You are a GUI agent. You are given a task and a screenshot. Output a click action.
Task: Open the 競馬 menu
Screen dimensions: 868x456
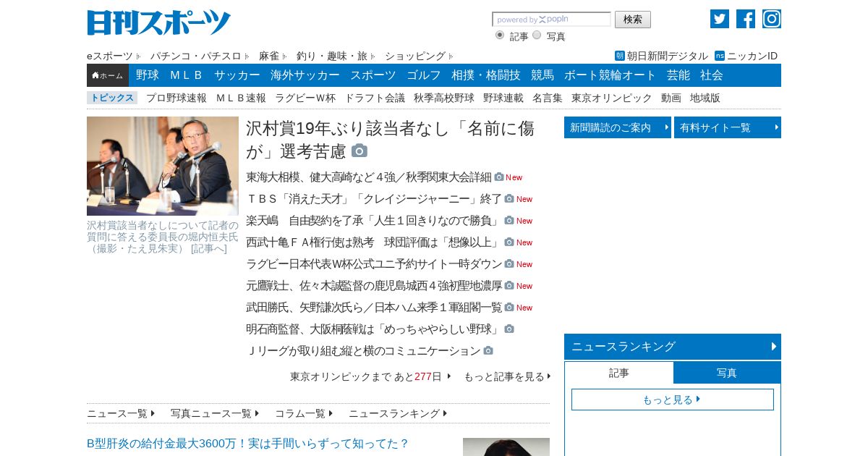[x=542, y=75]
